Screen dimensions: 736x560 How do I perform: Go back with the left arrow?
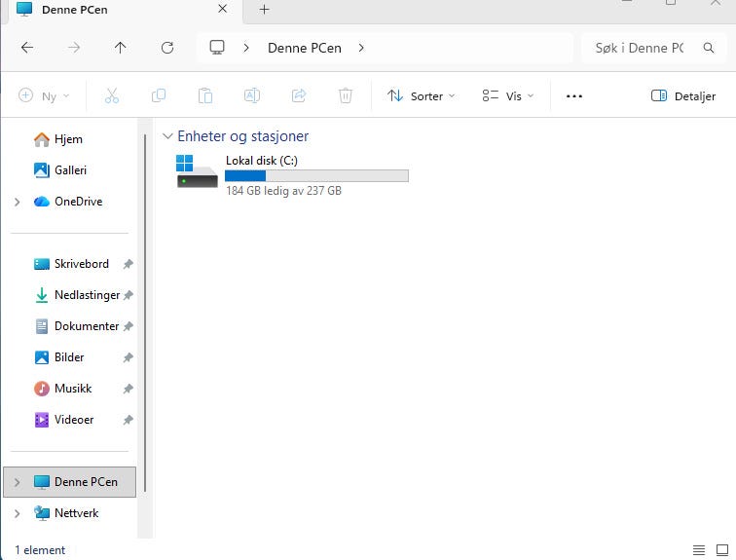click(27, 48)
